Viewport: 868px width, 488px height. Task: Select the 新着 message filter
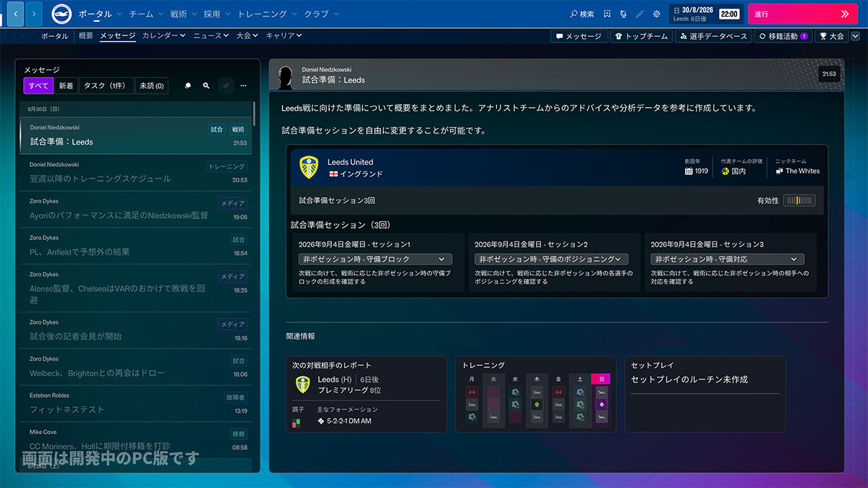pyautogui.click(x=66, y=85)
